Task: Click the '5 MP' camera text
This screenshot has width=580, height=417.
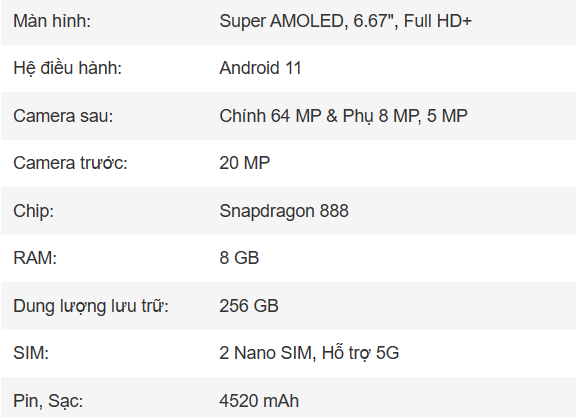Action: click(447, 116)
